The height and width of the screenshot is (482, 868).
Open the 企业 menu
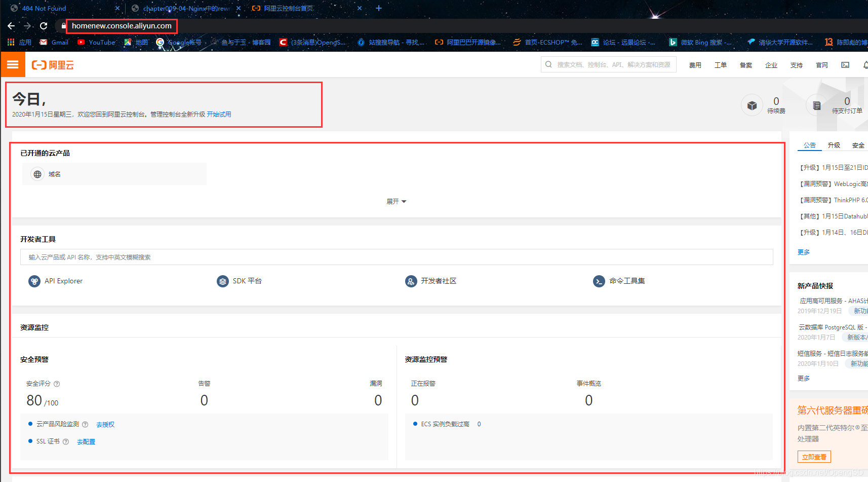tap(771, 65)
